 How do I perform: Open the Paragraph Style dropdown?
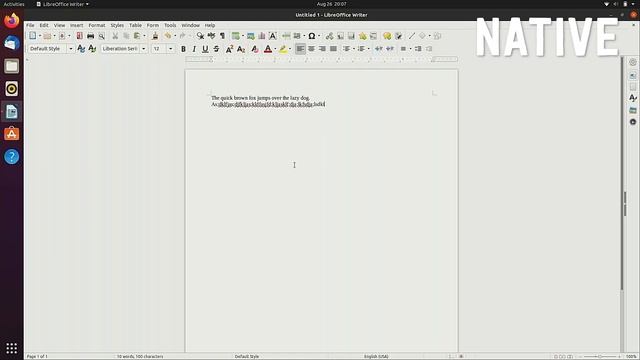click(71, 49)
